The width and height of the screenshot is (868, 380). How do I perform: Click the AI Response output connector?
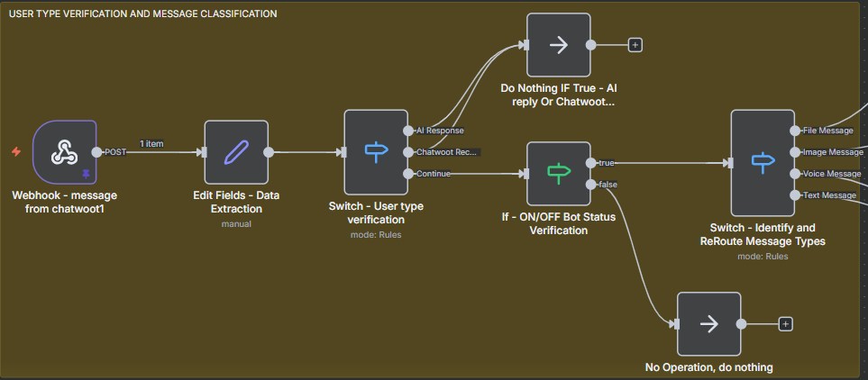tap(408, 131)
